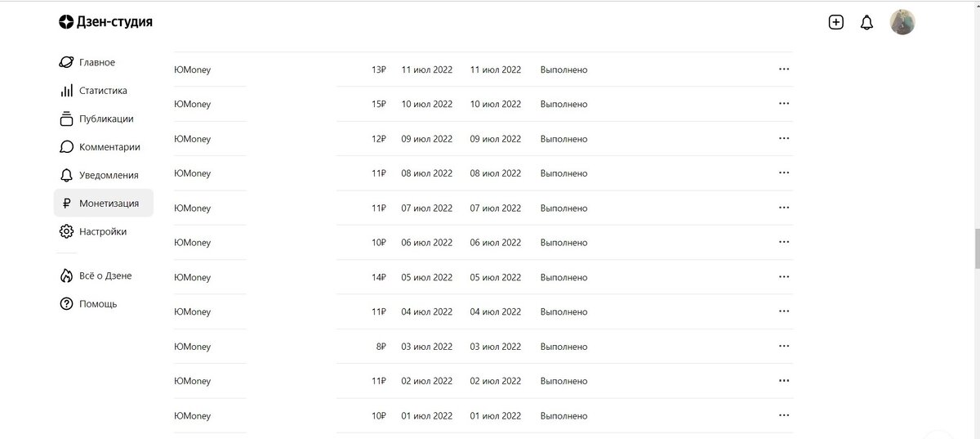Open Помощь help link
Viewport: 980px width, 439px height.
98,304
